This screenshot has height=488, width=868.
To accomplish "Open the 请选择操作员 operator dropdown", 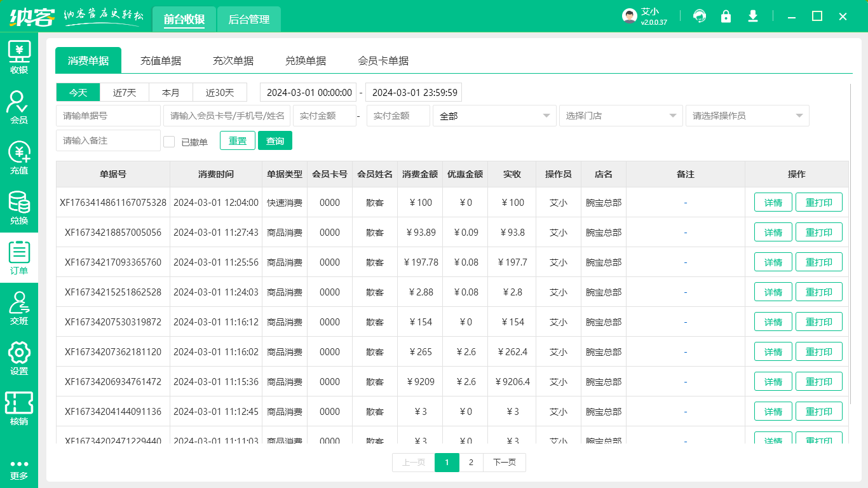I will point(747,116).
